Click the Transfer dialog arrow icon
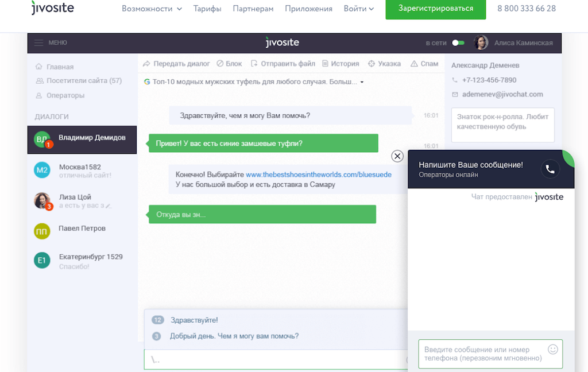 pyautogui.click(x=146, y=64)
